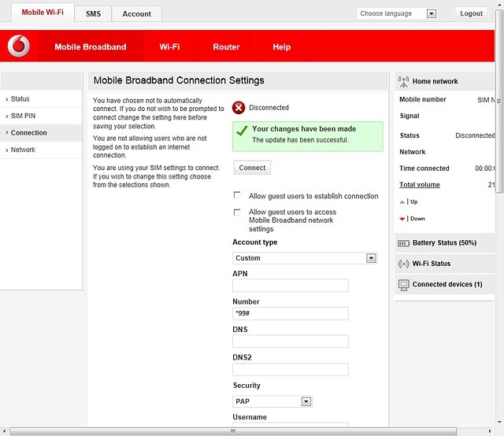Enable Allow guest users to establish connection
The height and width of the screenshot is (436, 504).
(237, 195)
